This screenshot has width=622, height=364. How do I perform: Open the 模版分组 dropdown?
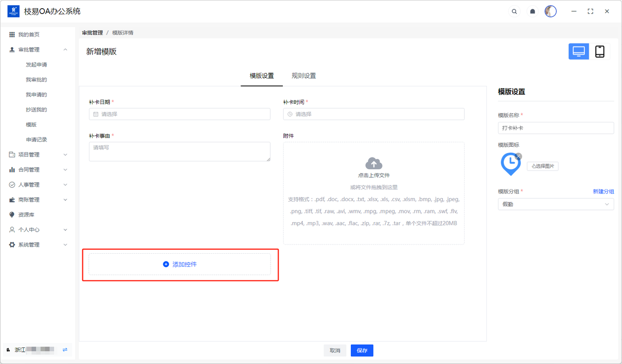[555, 205]
